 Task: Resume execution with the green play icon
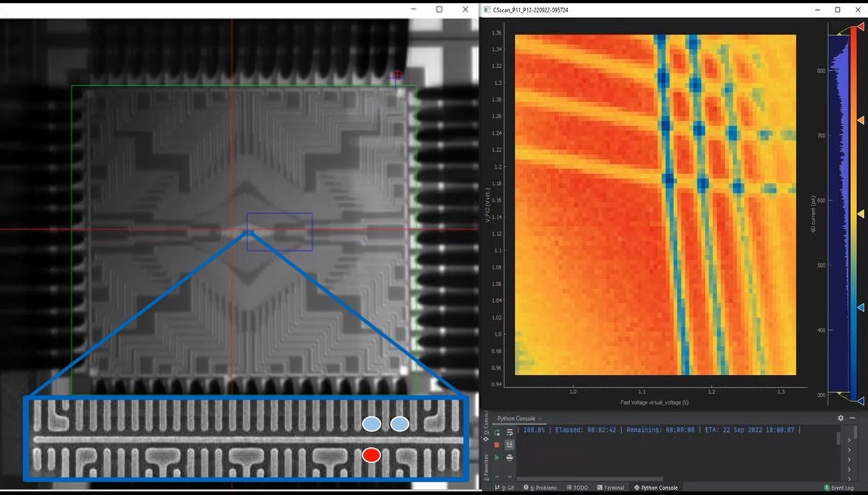point(496,457)
